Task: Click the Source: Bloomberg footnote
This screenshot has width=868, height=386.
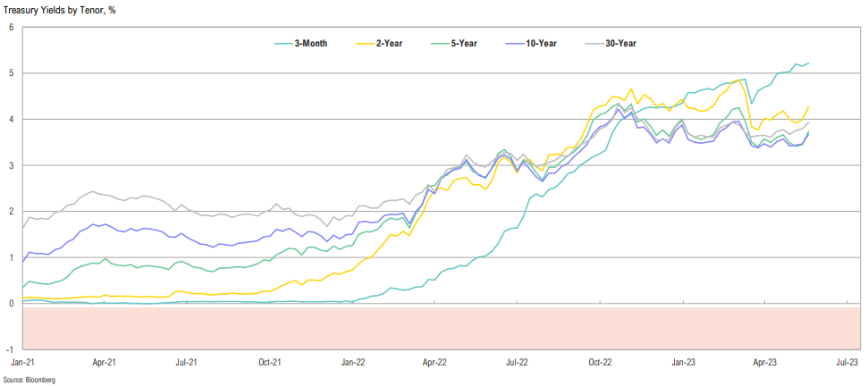Action: tap(29, 380)
